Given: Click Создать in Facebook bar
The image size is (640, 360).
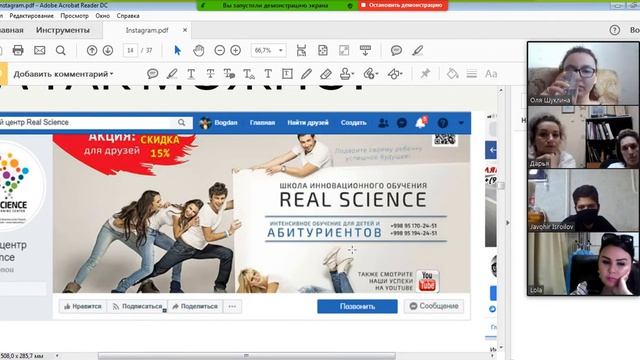Looking at the screenshot, I should [x=353, y=122].
